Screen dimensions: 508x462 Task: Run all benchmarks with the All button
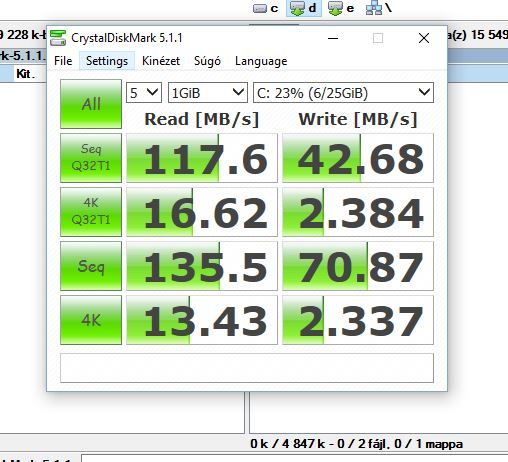click(x=91, y=104)
